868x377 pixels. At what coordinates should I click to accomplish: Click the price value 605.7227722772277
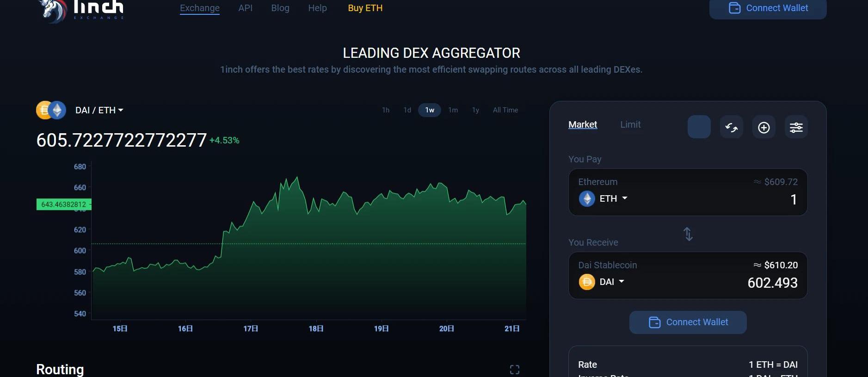tap(122, 140)
